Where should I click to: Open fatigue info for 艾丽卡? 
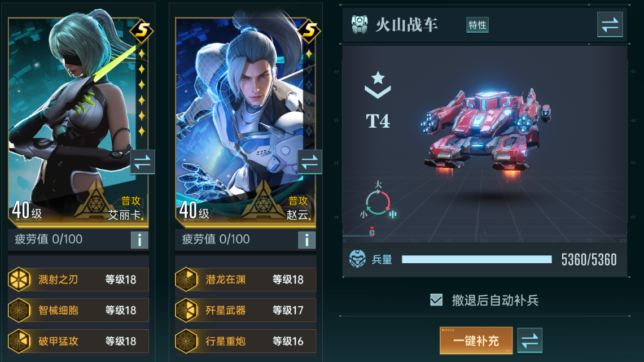tap(139, 240)
